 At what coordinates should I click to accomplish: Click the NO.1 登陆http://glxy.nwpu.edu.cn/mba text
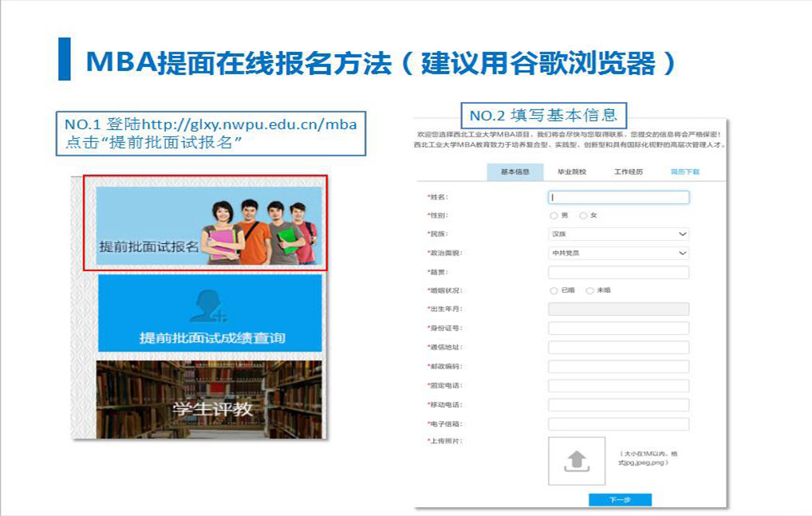pyautogui.click(x=211, y=124)
